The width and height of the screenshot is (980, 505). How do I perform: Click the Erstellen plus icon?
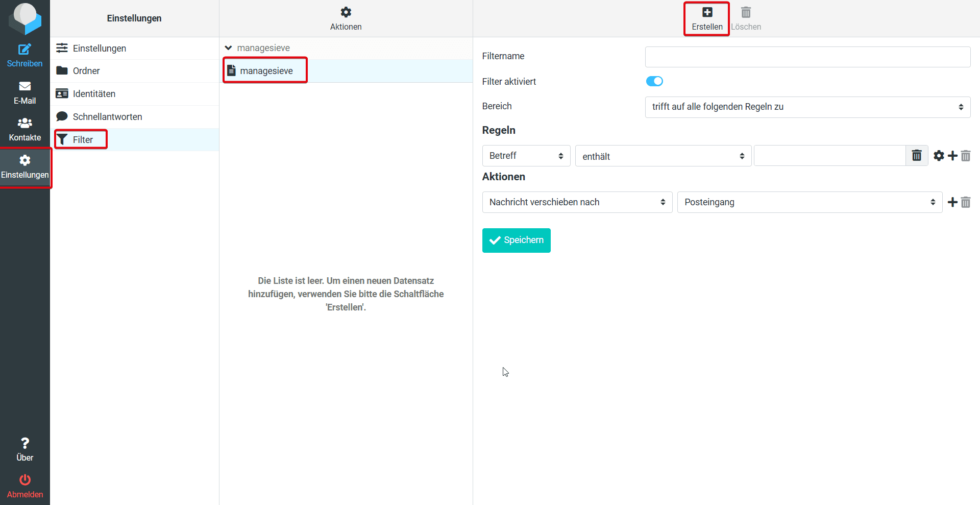click(707, 12)
